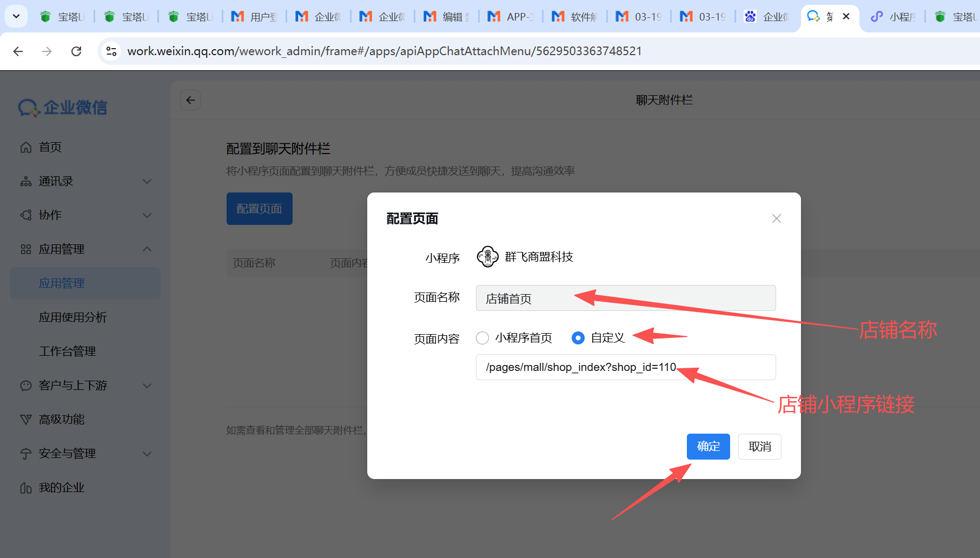Click the 首页 home icon in sidebar
The height and width of the screenshot is (558, 980).
[x=26, y=147]
